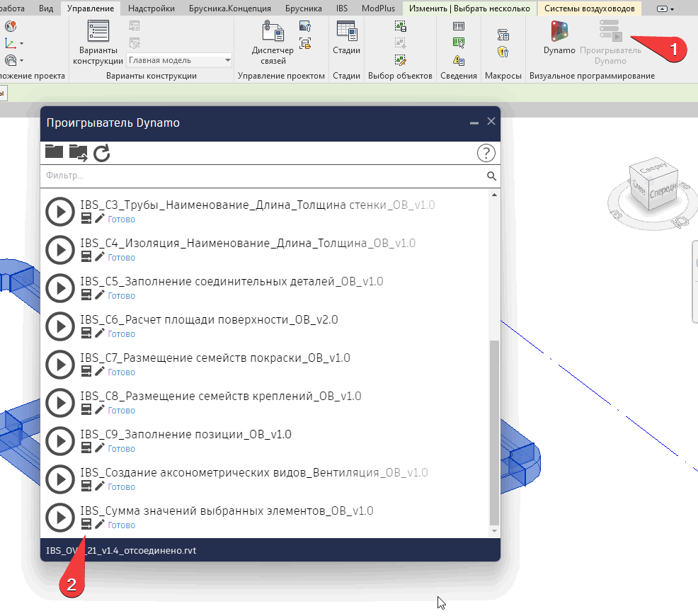The height and width of the screenshot is (616, 698).
Task: Open Изменить | Выбрать несколько tab
Action: 469,8
